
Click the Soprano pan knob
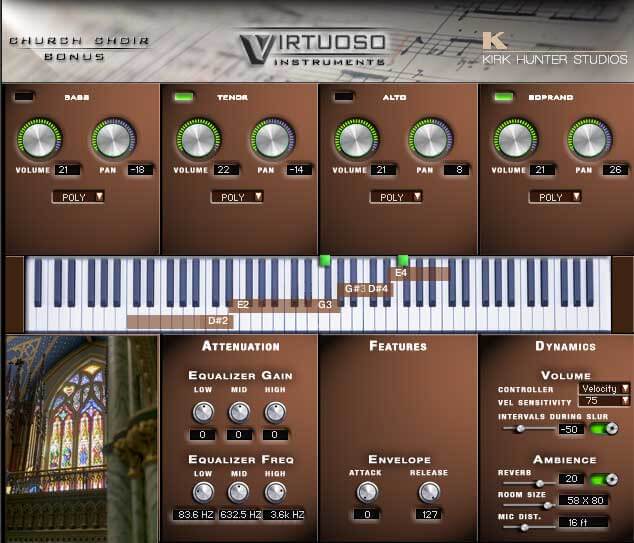pos(589,139)
